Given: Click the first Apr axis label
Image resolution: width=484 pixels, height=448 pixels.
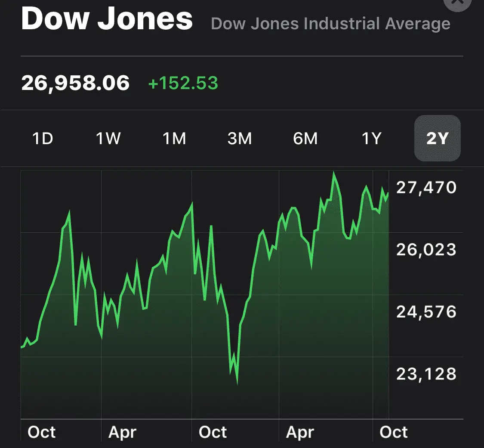Looking at the screenshot, I should point(122,432).
